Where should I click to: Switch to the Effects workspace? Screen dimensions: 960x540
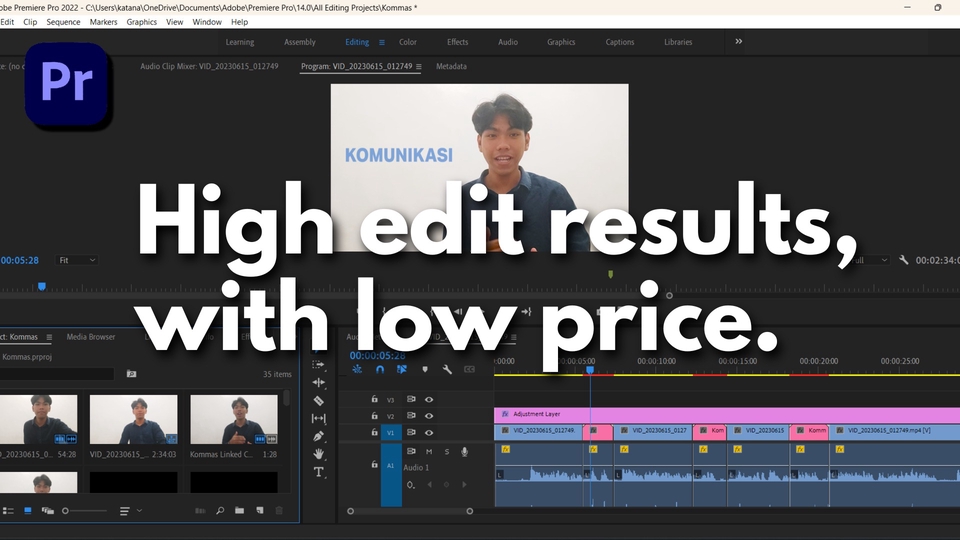(x=457, y=42)
